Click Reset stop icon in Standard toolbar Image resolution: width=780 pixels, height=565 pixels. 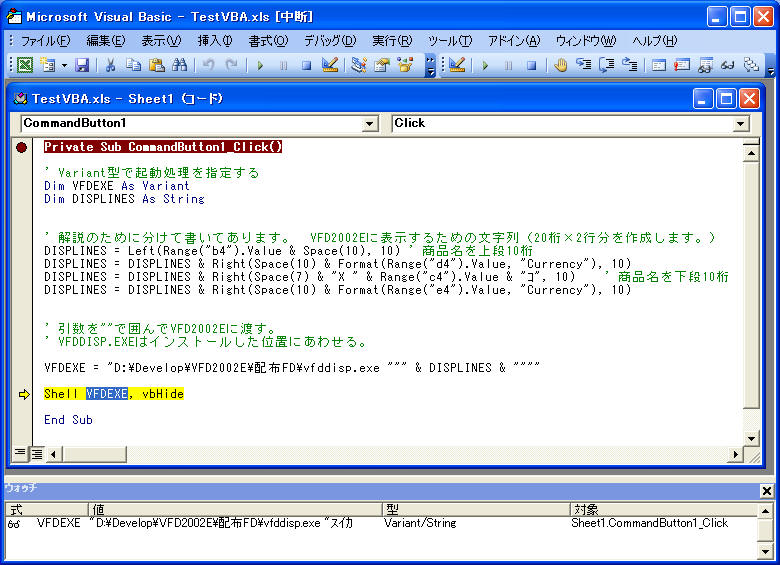tap(306, 65)
